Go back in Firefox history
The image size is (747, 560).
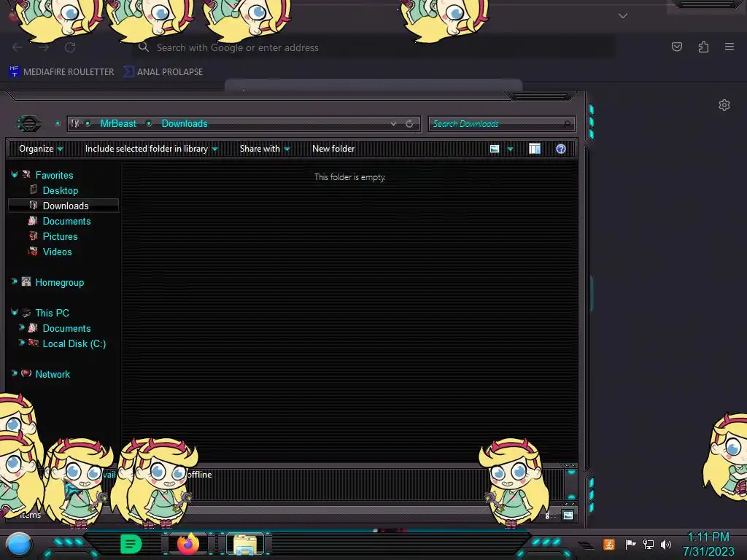tap(18, 47)
